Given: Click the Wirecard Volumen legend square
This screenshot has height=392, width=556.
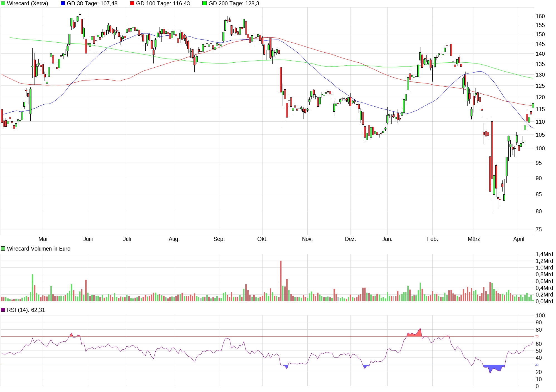Looking at the screenshot, I should tap(3, 249).
